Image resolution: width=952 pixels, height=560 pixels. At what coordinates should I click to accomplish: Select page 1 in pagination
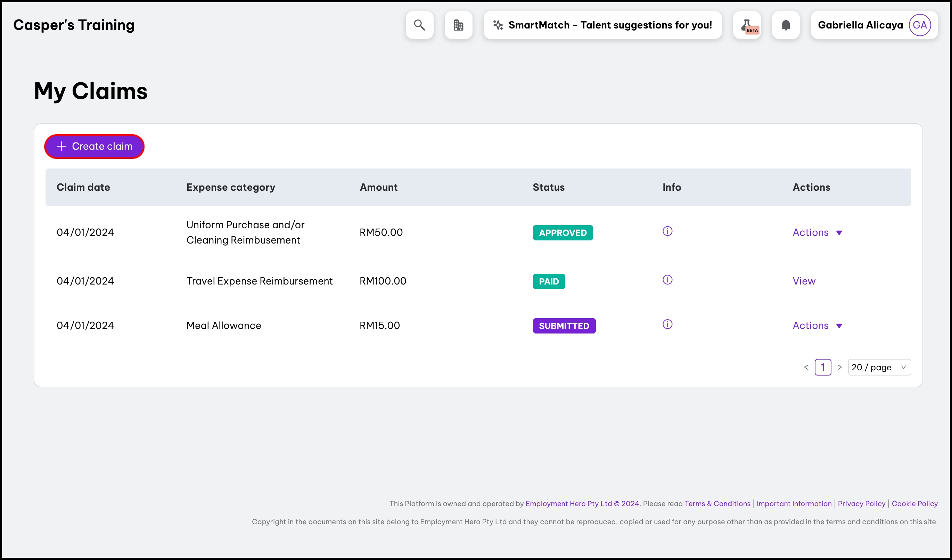(823, 367)
